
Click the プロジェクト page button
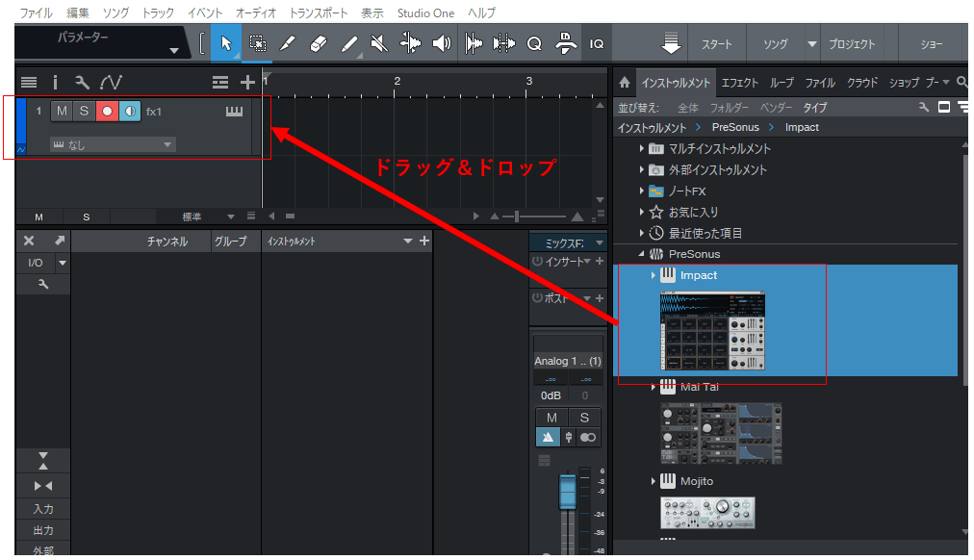[852, 44]
